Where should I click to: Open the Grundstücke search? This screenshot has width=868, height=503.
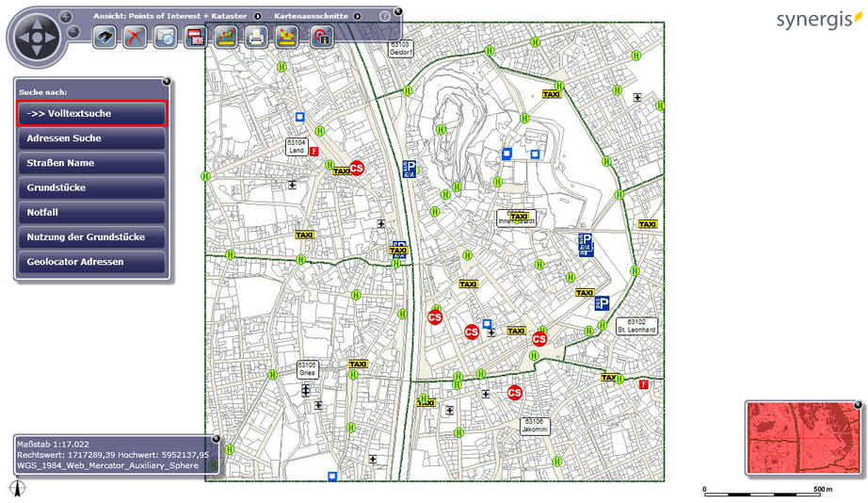pos(91,187)
